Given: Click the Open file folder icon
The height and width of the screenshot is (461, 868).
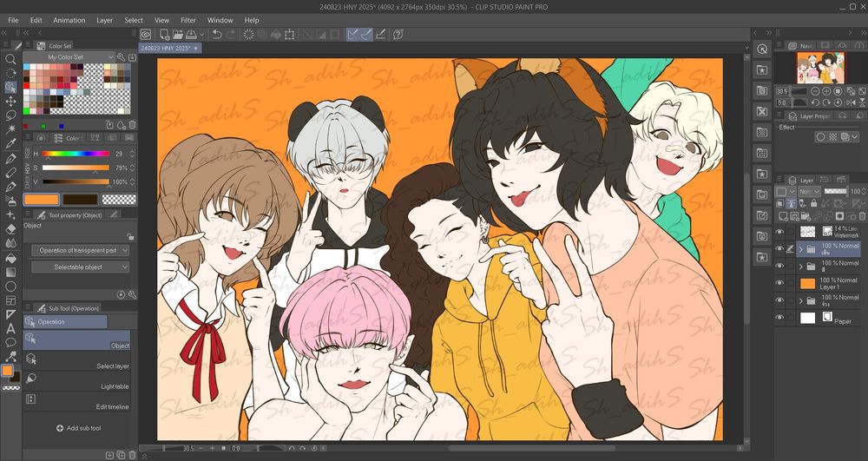Looking at the screenshot, I should click(178, 35).
